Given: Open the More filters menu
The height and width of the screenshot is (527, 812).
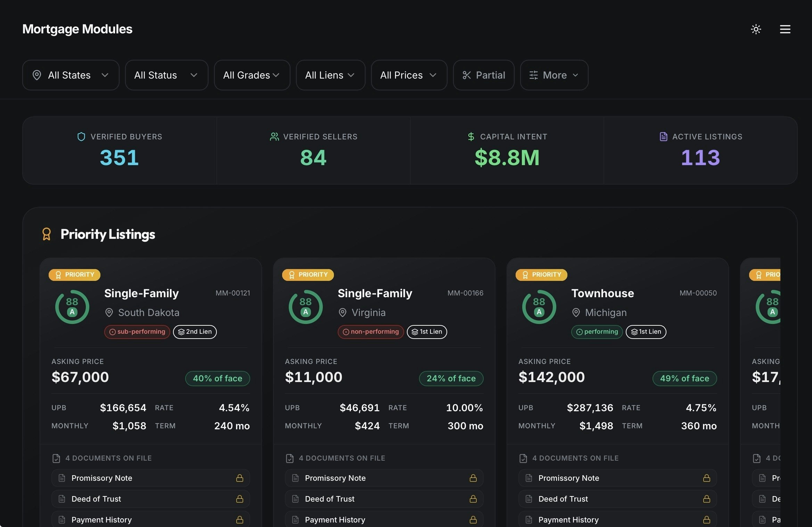Looking at the screenshot, I should pyautogui.click(x=554, y=75).
